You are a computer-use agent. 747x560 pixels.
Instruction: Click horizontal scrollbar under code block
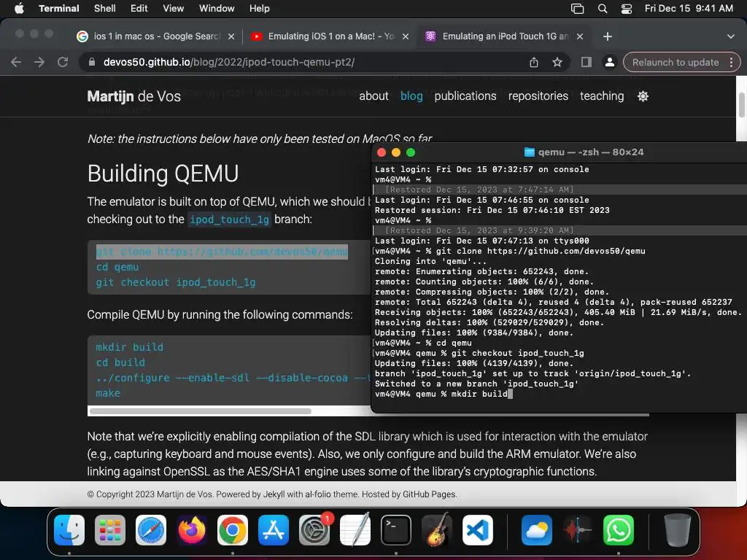(x=201, y=411)
